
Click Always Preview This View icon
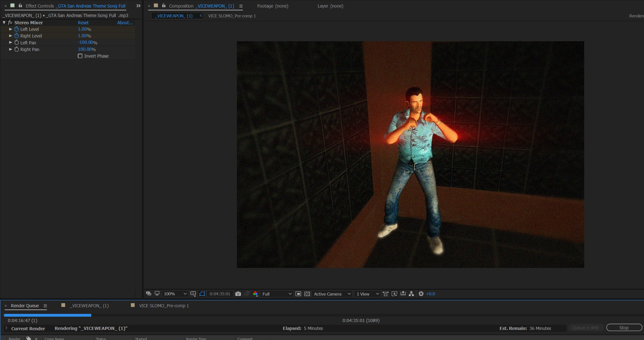[148, 293]
